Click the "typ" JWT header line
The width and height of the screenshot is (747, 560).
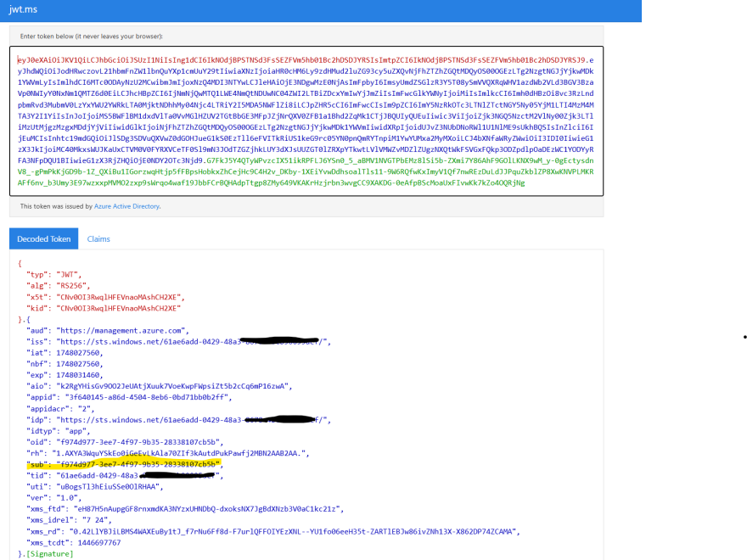56,275
